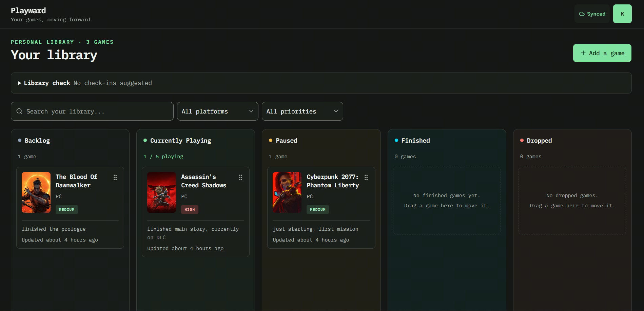
Task: Click 'No dropped games.' placeholder
Action: (572, 195)
